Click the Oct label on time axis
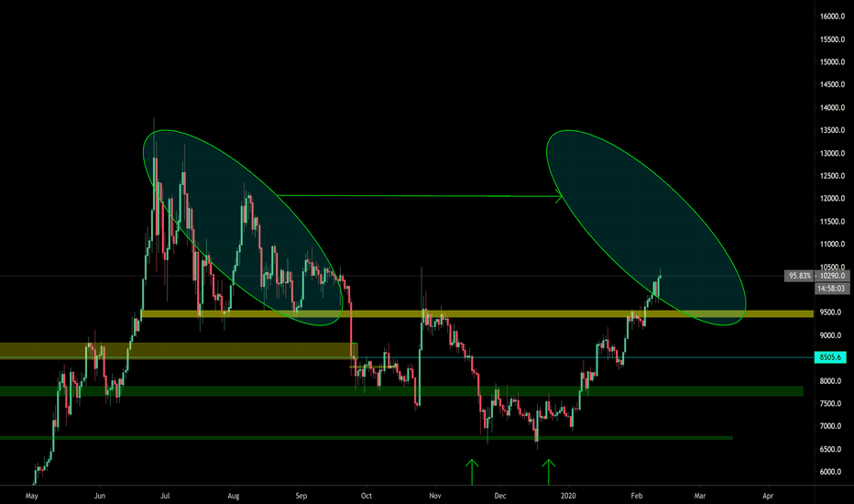854x504 pixels. [x=367, y=496]
